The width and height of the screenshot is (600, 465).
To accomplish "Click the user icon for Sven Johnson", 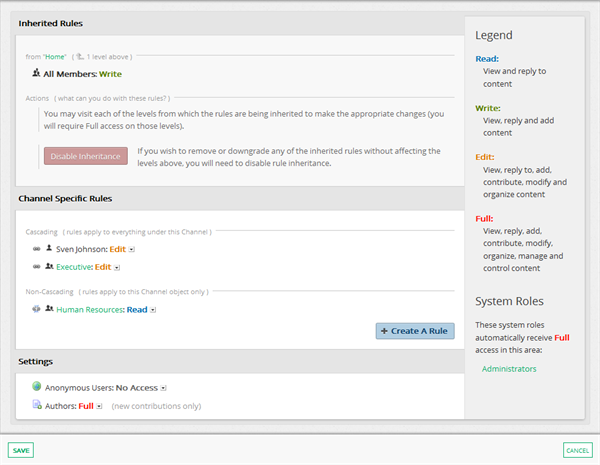I will (x=49, y=248).
